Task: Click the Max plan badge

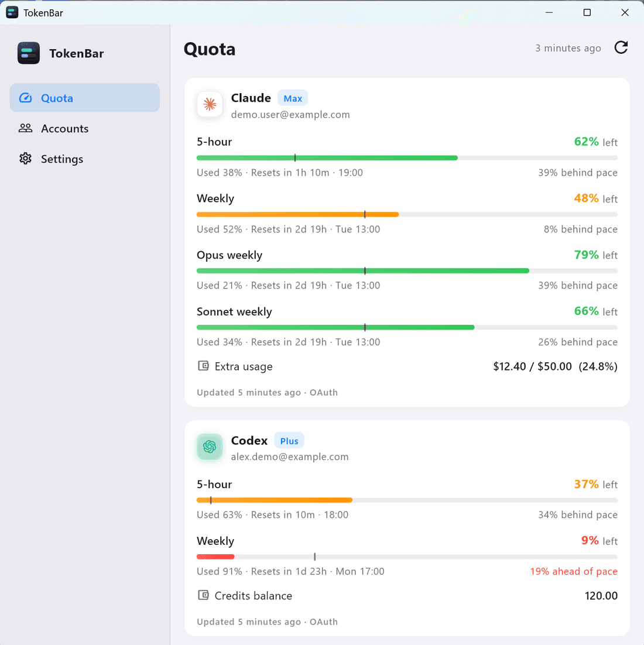Action: (x=293, y=98)
